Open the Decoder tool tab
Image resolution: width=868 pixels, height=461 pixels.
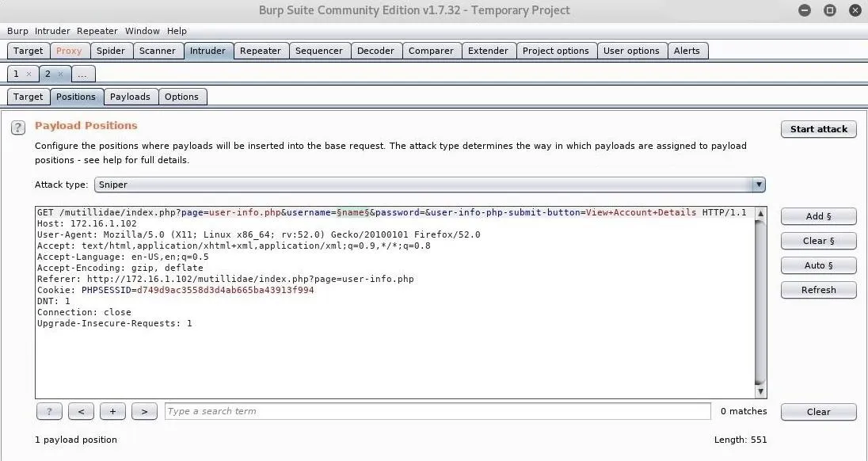click(375, 51)
